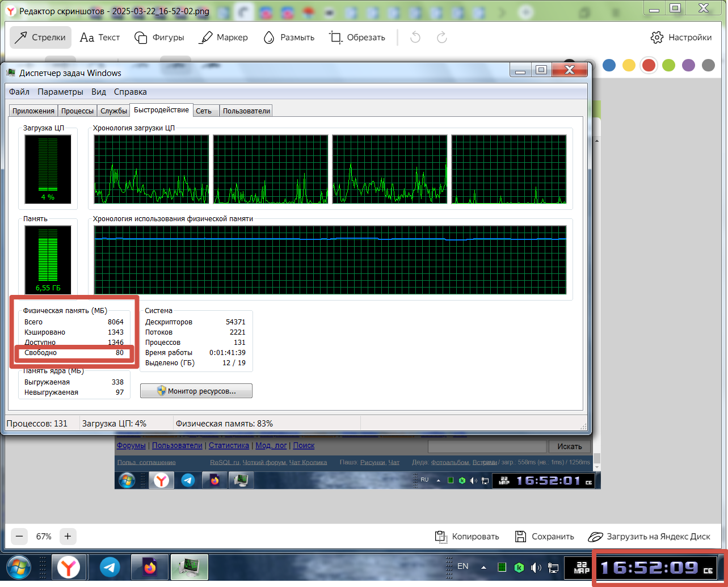Pick the Фигуры shapes tool

coord(159,37)
